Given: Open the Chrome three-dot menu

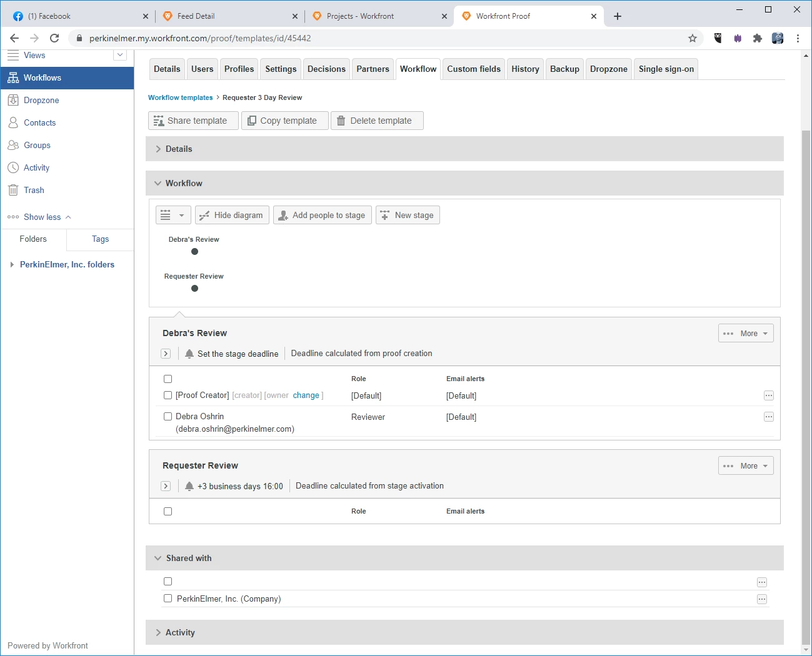Looking at the screenshot, I should [x=798, y=38].
